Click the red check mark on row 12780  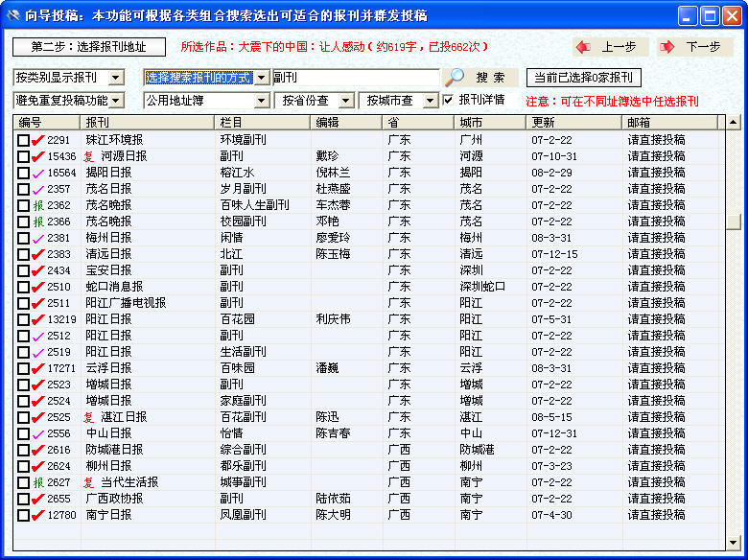pyautogui.click(x=37, y=515)
